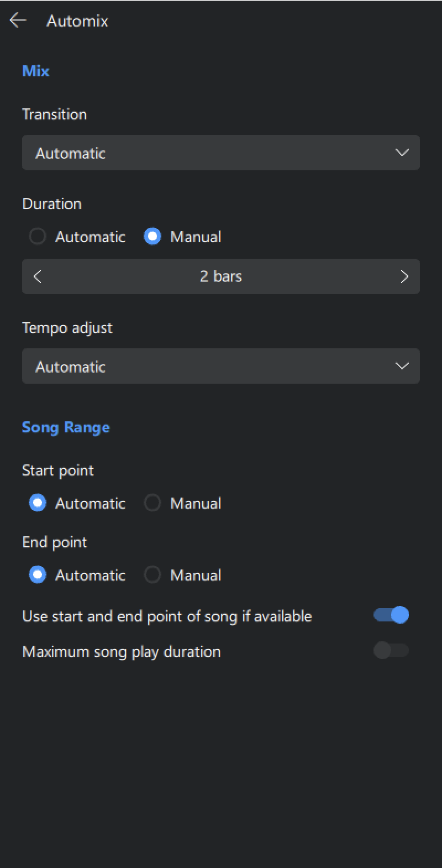Select Automatic radio for Start point
Viewport: 442px width, 868px height.
[x=38, y=503]
